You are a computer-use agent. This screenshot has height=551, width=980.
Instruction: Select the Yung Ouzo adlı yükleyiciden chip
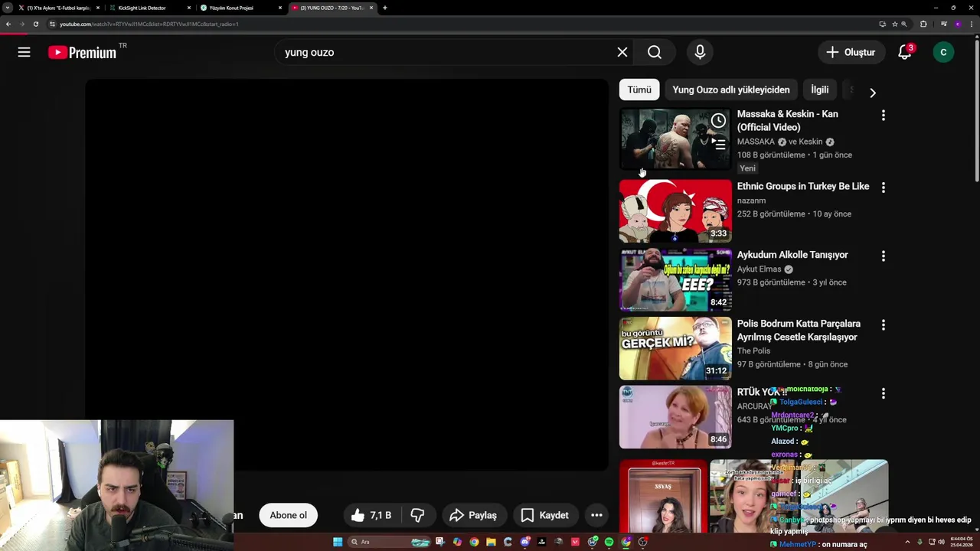tap(730, 90)
